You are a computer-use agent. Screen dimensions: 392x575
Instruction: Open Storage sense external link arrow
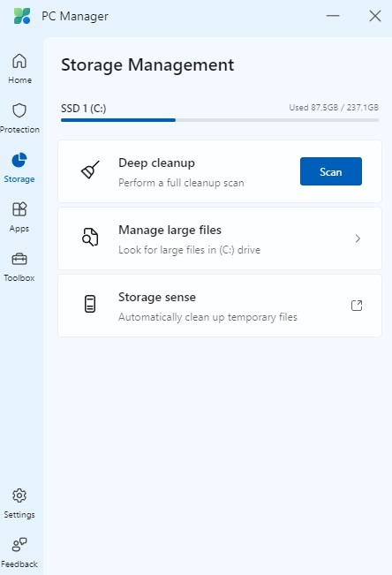(x=357, y=306)
